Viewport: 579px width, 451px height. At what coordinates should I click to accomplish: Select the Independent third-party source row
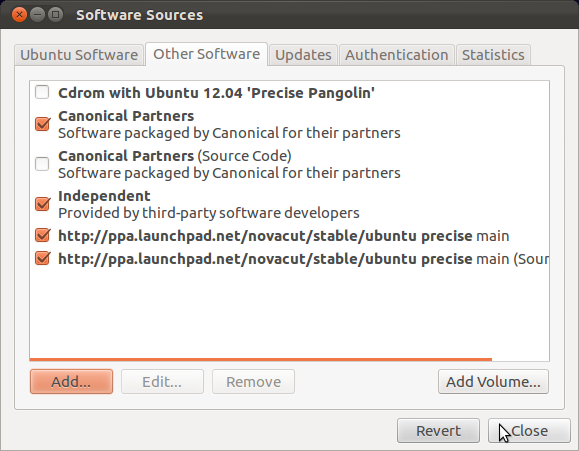(x=290, y=204)
